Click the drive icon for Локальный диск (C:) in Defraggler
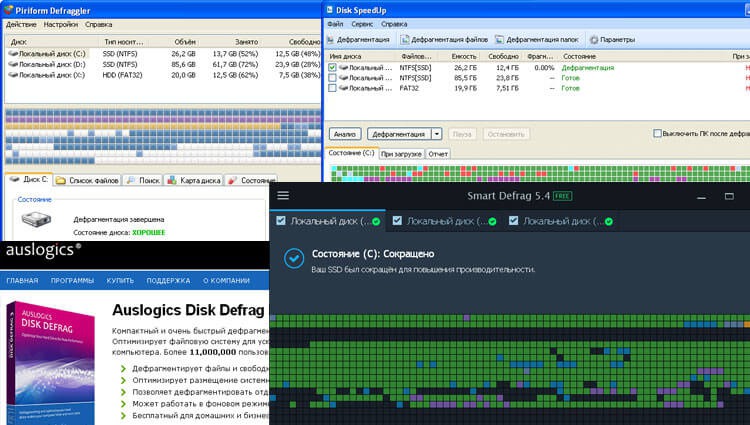 coord(12,53)
